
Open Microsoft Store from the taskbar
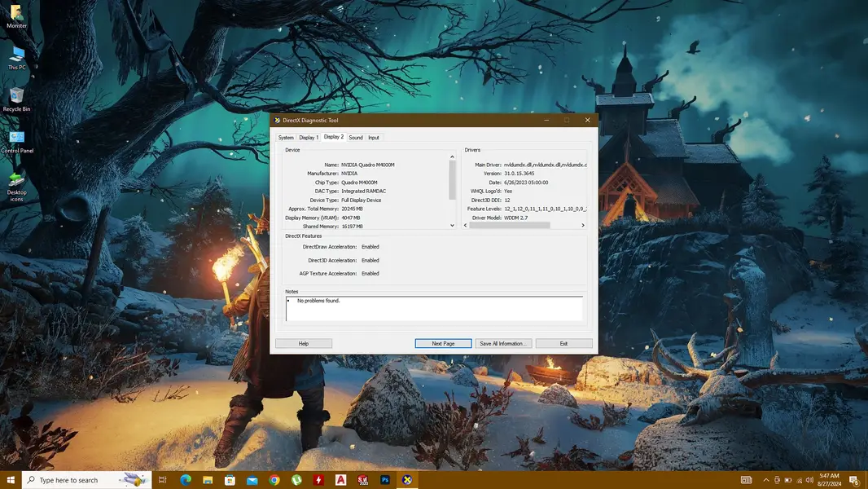230,479
